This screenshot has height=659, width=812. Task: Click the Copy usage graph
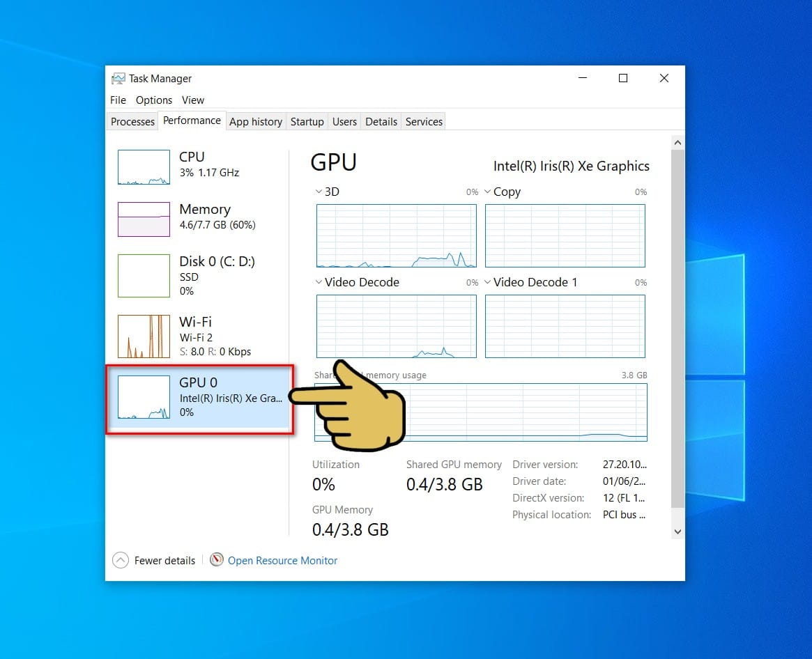pyautogui.click(x=565, y=235)
